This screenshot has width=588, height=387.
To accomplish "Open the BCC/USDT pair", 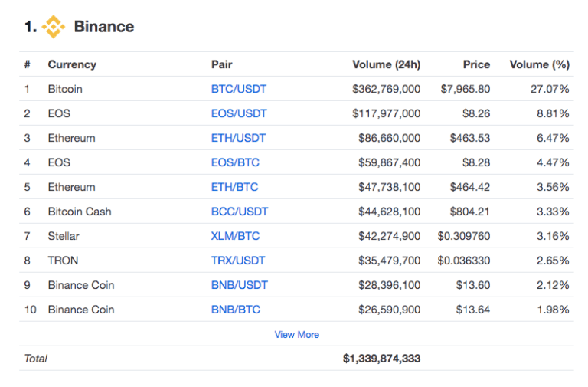I will pyautogui.click(x=240, y=212).
